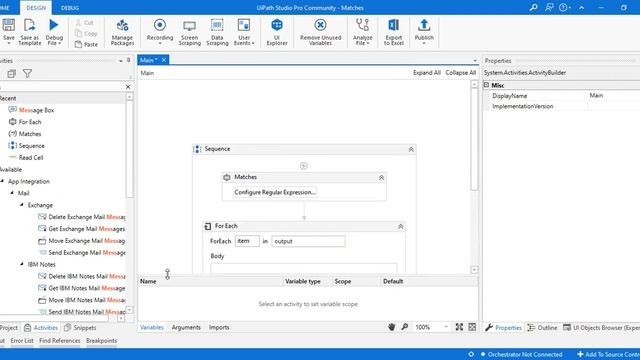
Task: Toggle the overview icon in designer
Action: (472, 327)
